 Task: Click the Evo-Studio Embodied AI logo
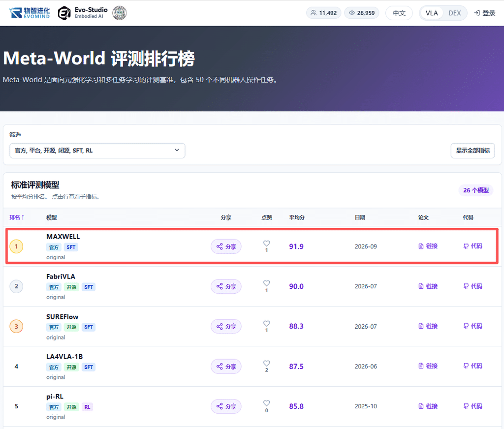coord(83,13)
